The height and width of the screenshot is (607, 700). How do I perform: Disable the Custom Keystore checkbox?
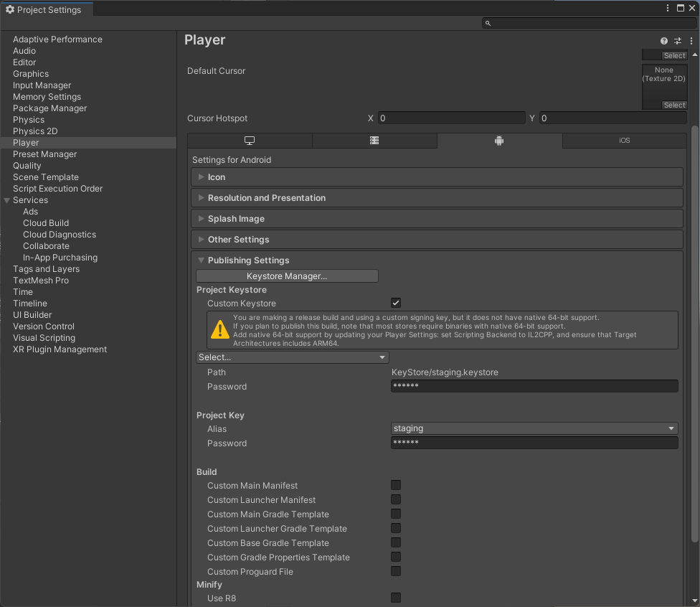(395, 303)
